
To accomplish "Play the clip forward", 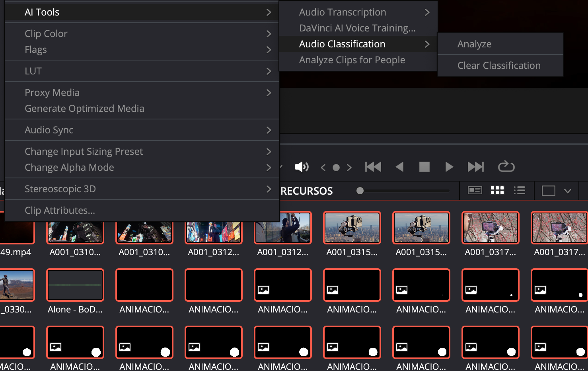I will click(x=449, y=167).
